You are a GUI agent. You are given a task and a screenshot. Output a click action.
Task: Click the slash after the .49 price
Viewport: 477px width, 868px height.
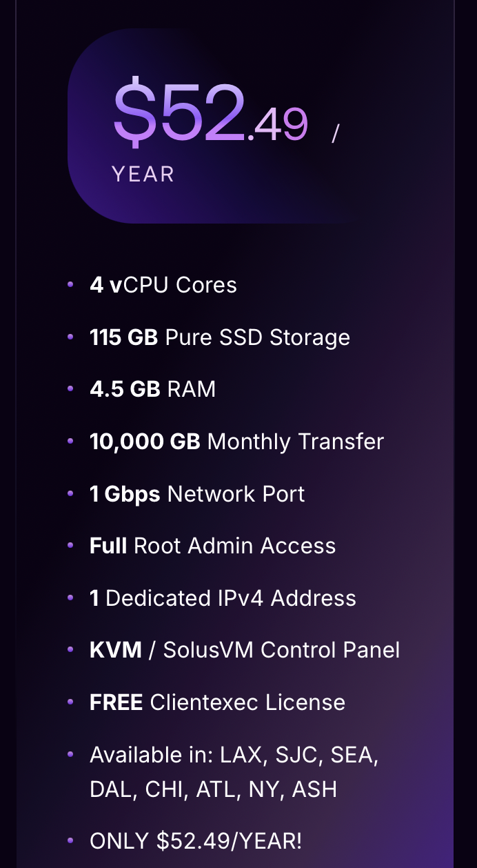(336, 132)
